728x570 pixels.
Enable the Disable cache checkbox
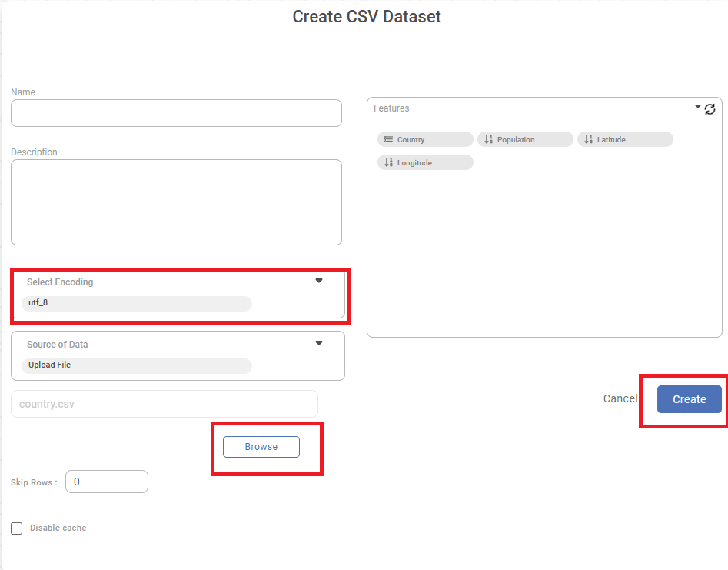(17, 528)
